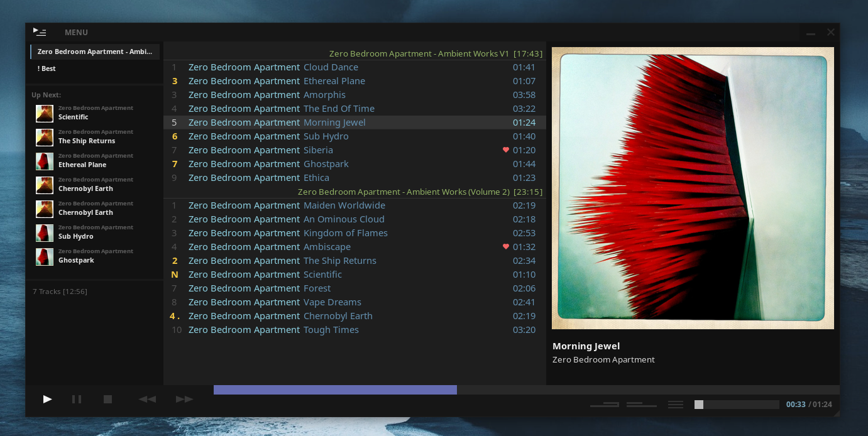Select the Zero Bedroom Apartment - Ambi... playlist tab
The width and height of the screenshot is (868, 436).
95,52
